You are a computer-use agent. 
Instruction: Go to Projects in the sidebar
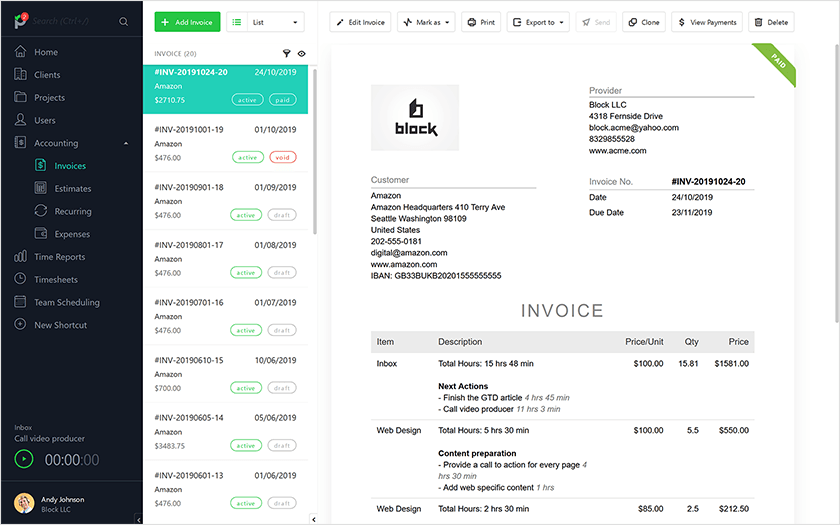pyautogui.click(x=49, y=98)
